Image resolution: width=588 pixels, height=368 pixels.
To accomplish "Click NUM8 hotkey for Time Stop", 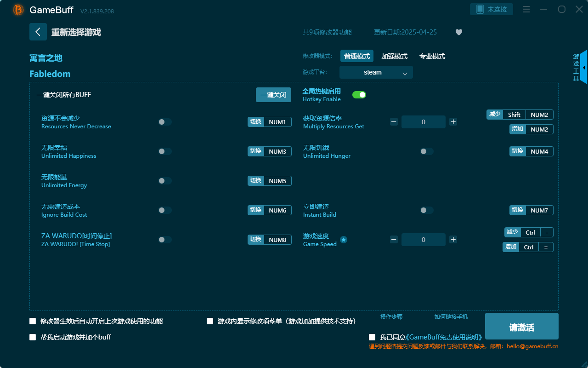I will pyautogui.click(x=270, y=240).
